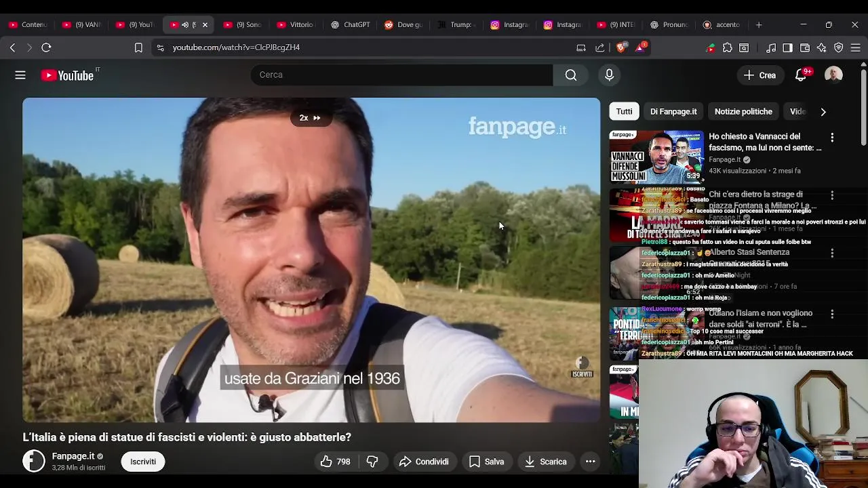The height and width of the screenshot is (488, 868).
Task: Switch to the accento browser tab
Action: (x=722, y=24)
